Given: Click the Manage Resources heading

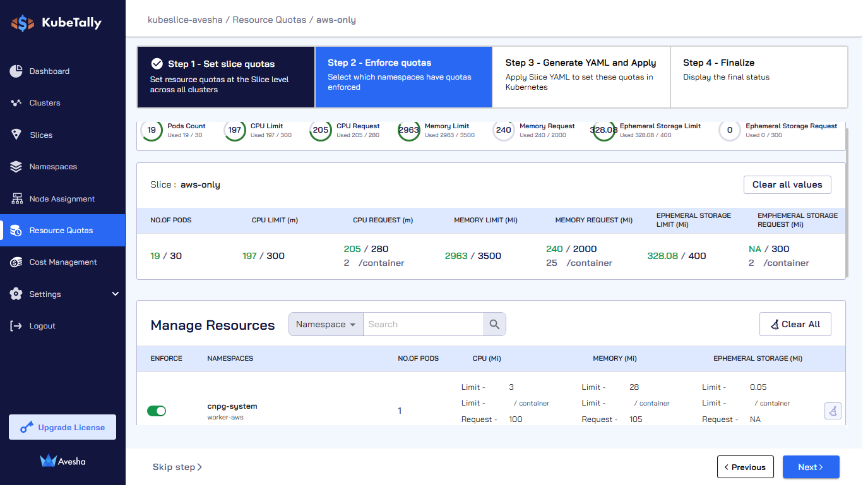Looking at the screenshot, I should (x=213, y=325).
